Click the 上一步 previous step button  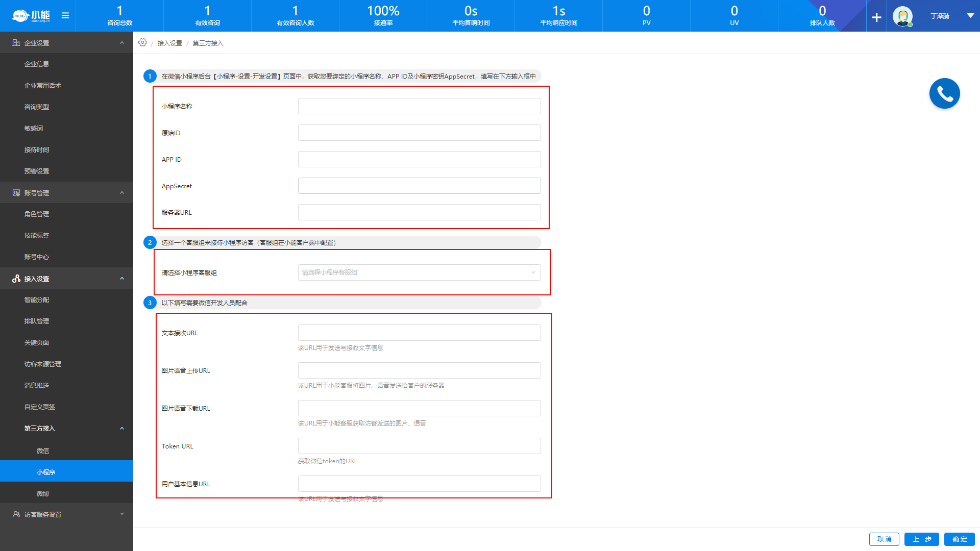click(x=921, y=539)
